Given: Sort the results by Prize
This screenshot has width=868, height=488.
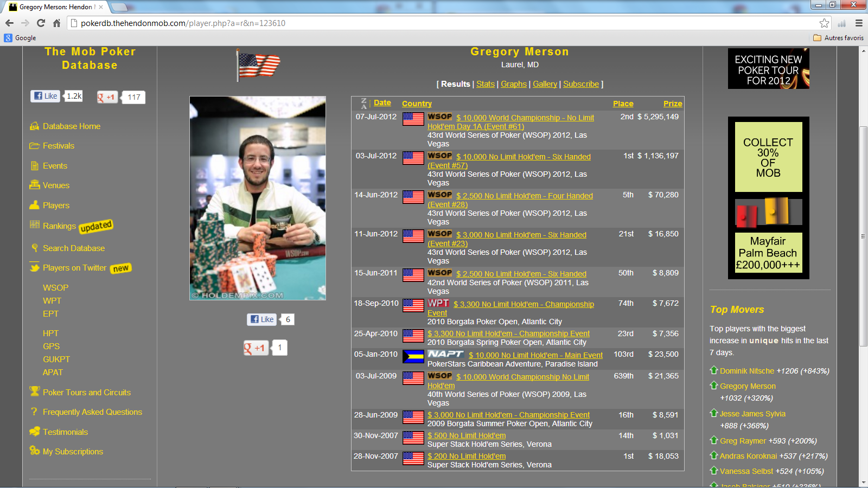Looking at the screenshot, I should pos(673,104).
